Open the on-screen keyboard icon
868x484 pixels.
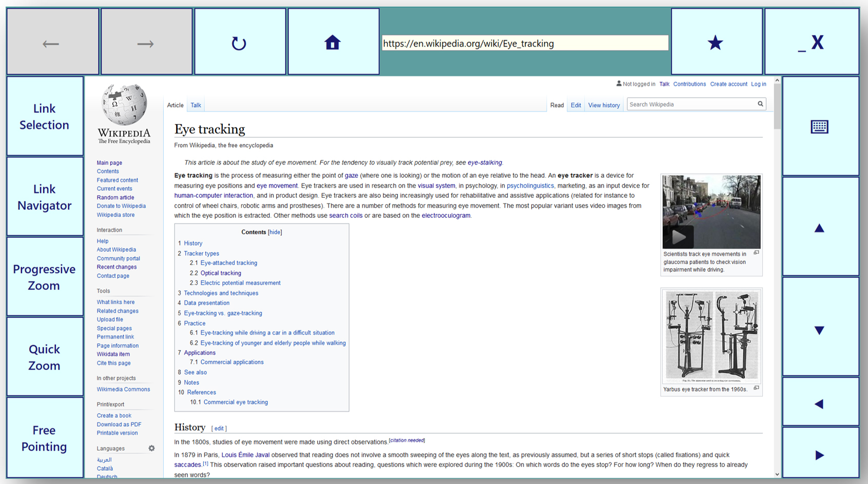click(820, 126)
